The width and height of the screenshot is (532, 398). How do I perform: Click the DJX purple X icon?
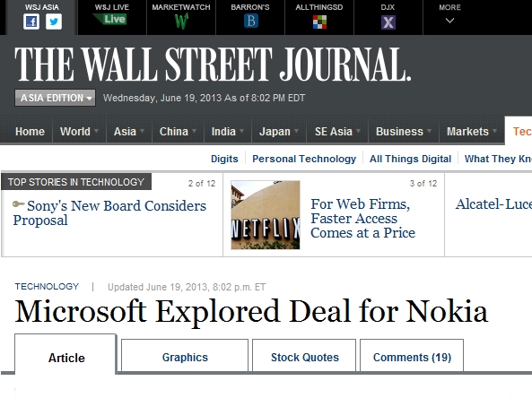pos(388,22)
